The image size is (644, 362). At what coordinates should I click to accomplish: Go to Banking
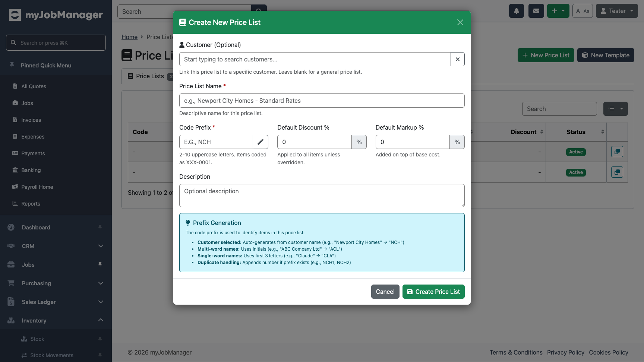click(x=31, y=170)
